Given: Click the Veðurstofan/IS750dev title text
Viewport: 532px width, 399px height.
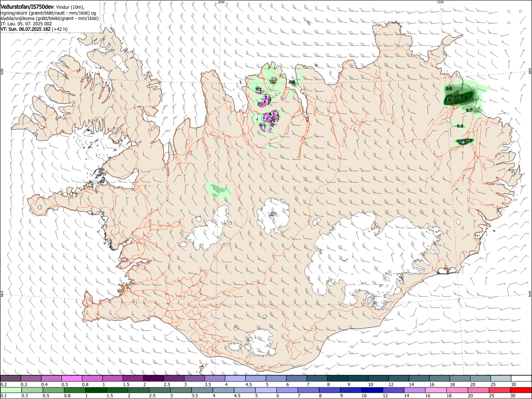Looking at the screenshot, I should point(27,7).
